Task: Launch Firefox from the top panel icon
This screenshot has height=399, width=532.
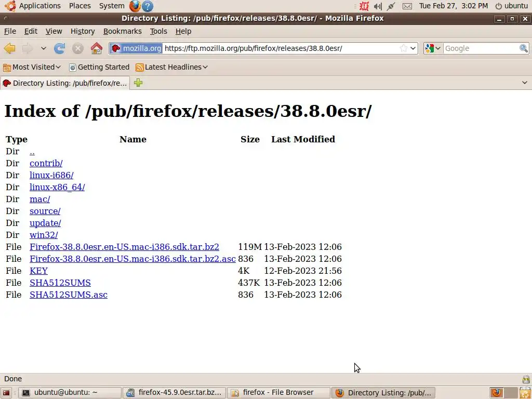Action: [135, 6]
